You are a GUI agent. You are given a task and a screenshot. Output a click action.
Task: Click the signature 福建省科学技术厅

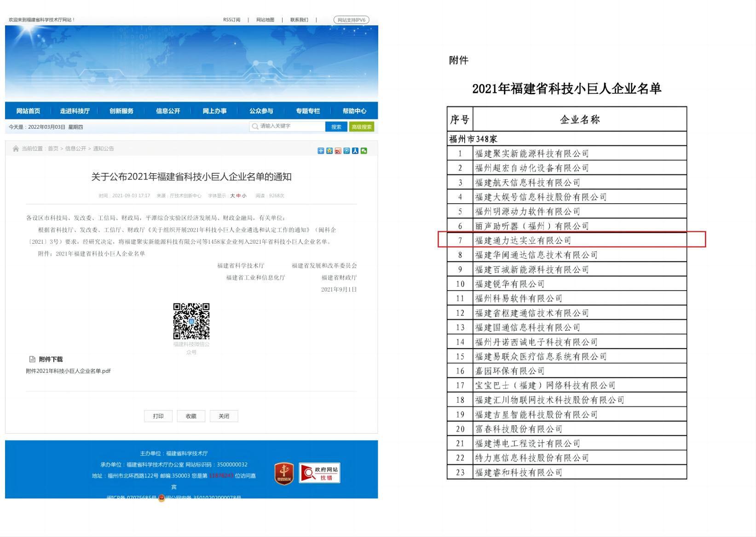(x=241, y=266)
